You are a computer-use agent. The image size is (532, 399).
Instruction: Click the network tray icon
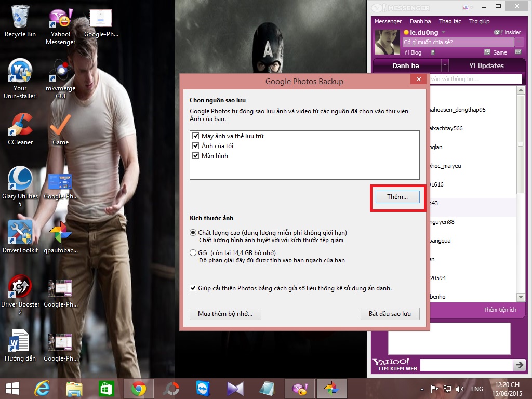click(447, 389)
